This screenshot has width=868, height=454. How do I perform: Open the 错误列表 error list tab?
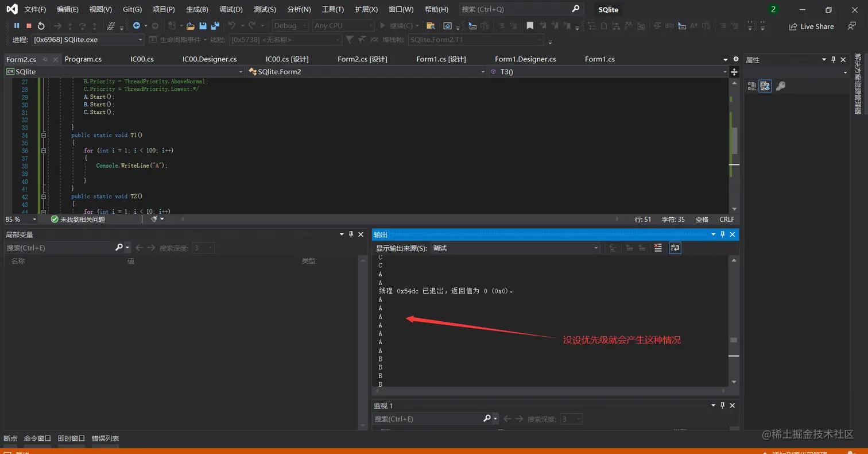tap(105, 438)
